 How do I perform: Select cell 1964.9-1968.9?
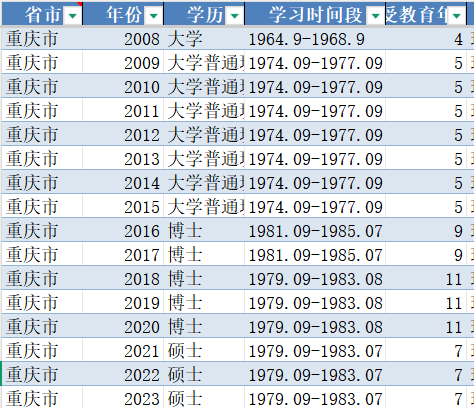[x=315, y=39]
